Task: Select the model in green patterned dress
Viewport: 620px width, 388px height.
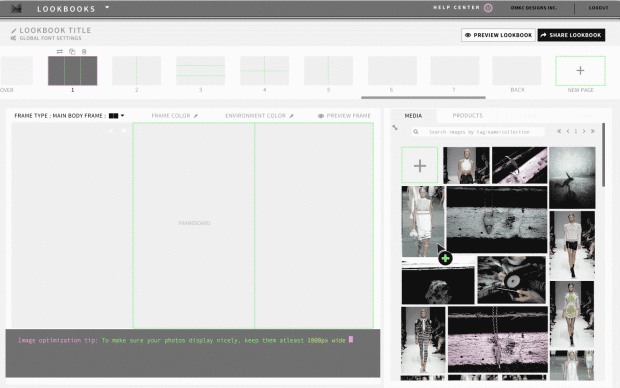Action: click(572, 314)
